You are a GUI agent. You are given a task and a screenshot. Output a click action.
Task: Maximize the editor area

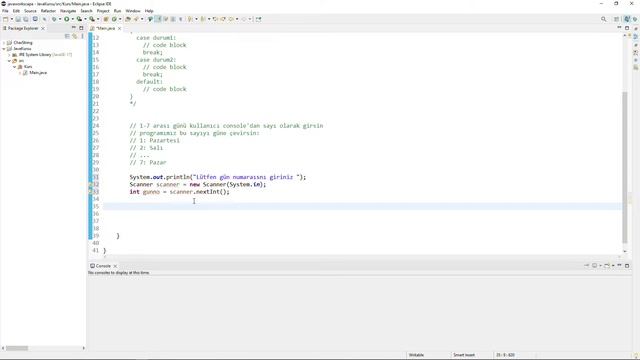[627, 28]
